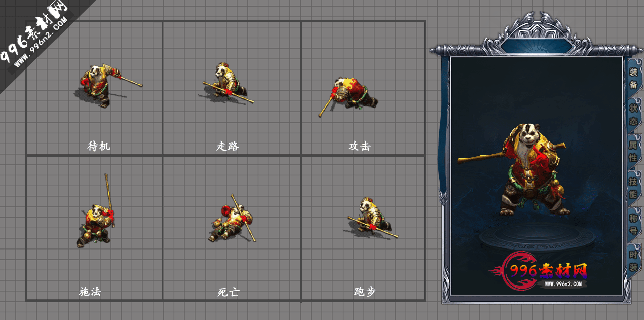Click the 死亡 label
This screenshot has height=320, width=644.
click(228, 292)
